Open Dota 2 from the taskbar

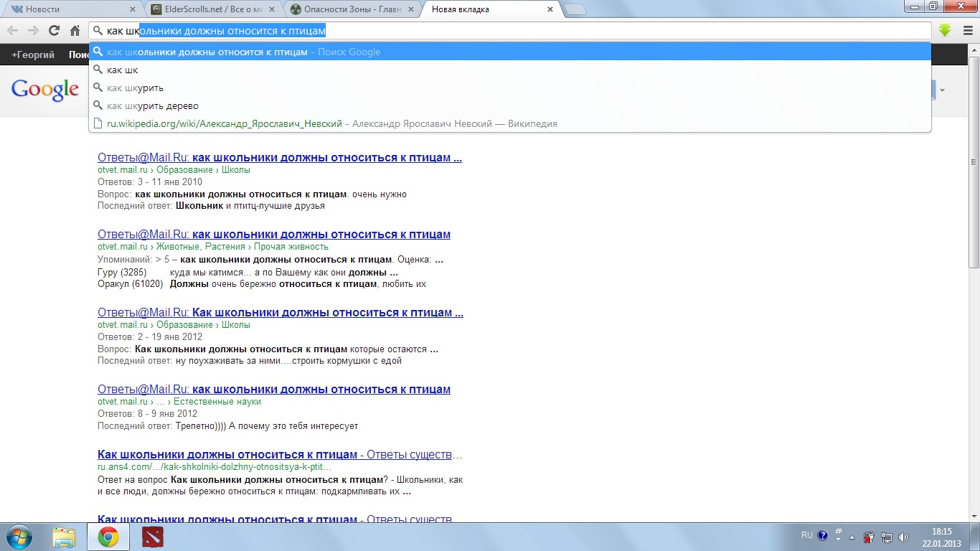click(x=152, y=537)
